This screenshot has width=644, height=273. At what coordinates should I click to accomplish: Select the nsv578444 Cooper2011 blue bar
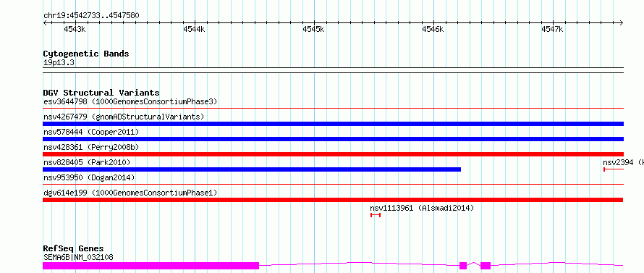(x=333, y=139)
